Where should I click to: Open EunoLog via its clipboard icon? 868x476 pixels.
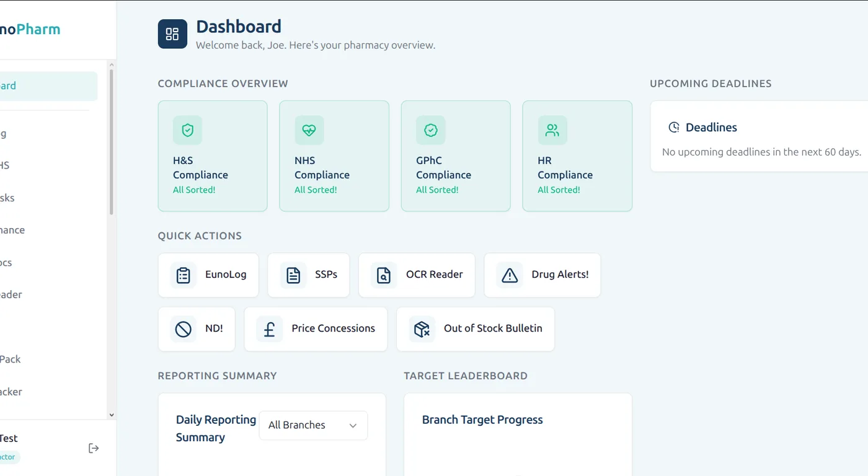coord(183,275)
